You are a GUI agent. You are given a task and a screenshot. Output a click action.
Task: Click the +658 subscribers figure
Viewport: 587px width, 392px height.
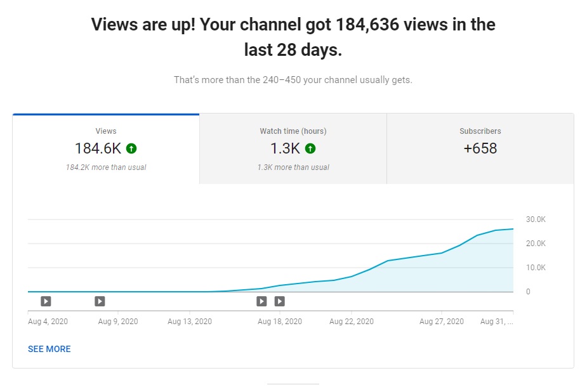click(480, 149)
